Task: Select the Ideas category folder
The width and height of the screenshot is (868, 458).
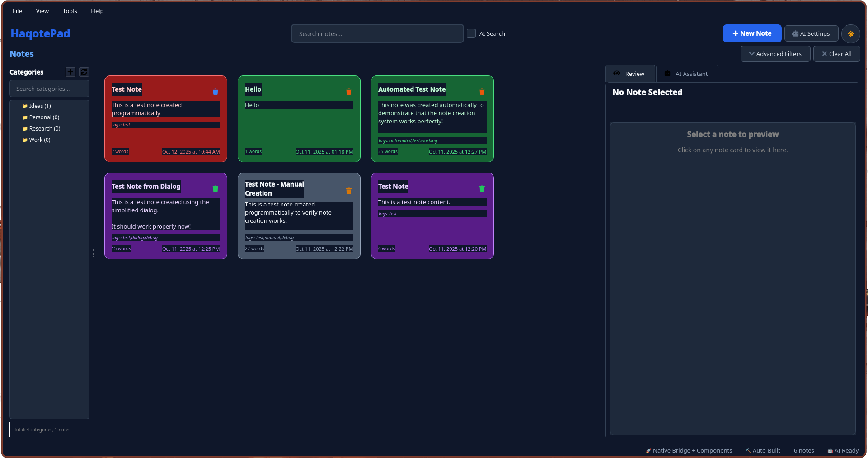Action: tap(39, 106)
